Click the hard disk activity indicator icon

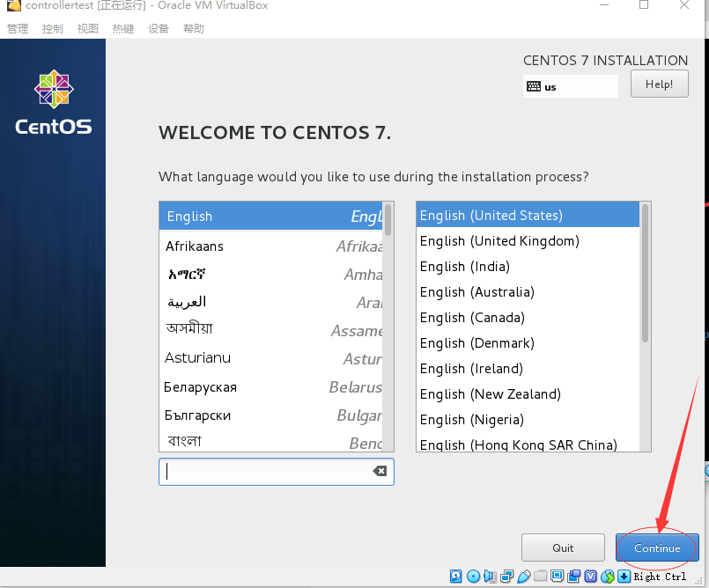[456, 577]
